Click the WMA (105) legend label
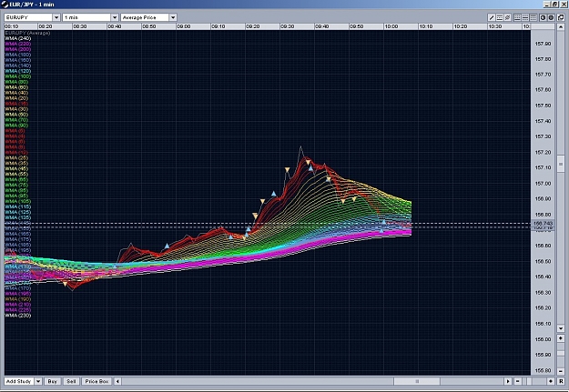 pyautogui.click(x=18, y=201)
